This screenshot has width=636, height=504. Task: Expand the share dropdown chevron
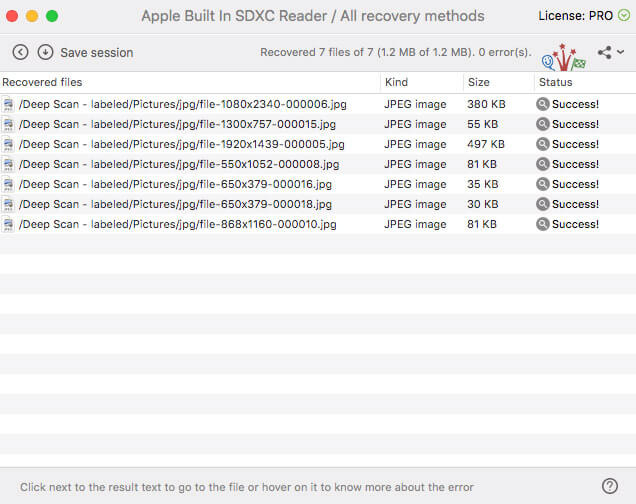point(621,52)
